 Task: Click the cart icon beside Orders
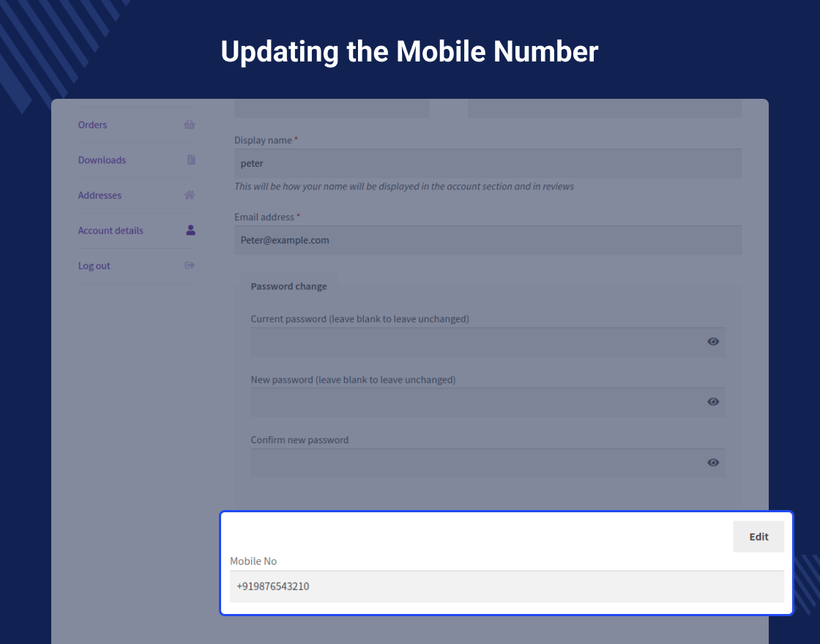[190, 124]
